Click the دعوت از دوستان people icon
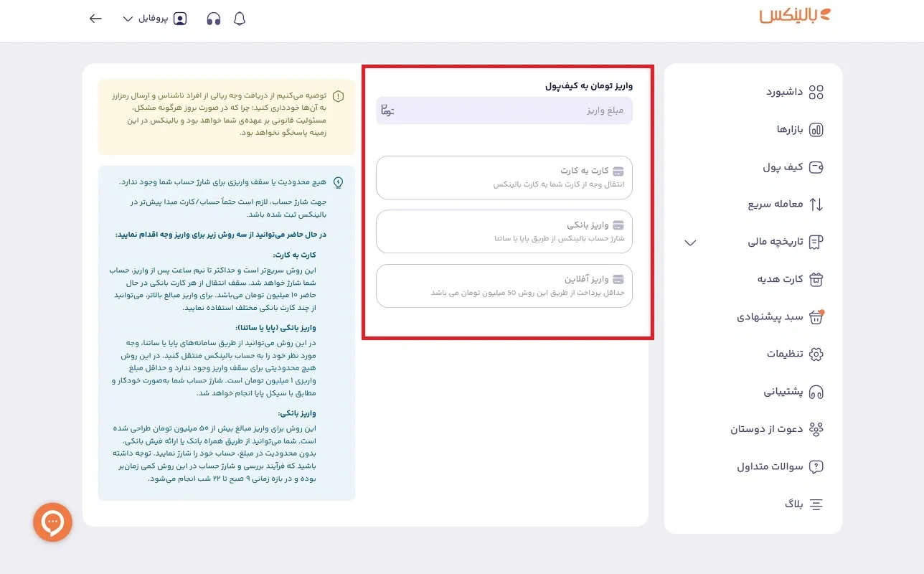The image size is (924, 574). coord(816,429)
